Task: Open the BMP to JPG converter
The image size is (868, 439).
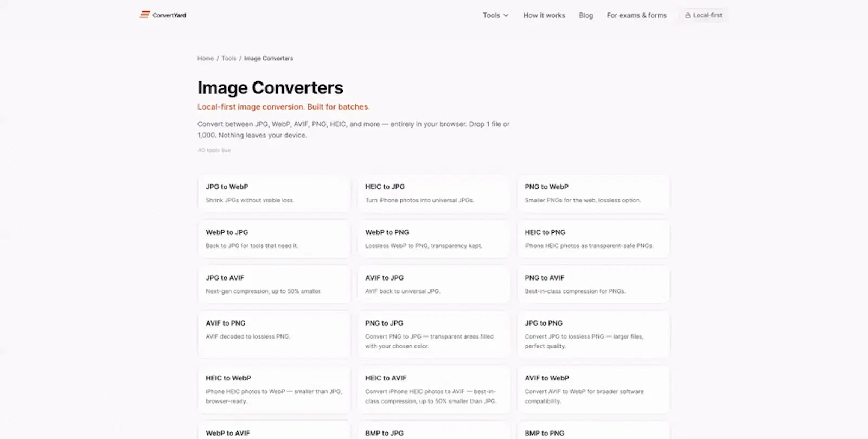Action: click(x=433, y=431)
